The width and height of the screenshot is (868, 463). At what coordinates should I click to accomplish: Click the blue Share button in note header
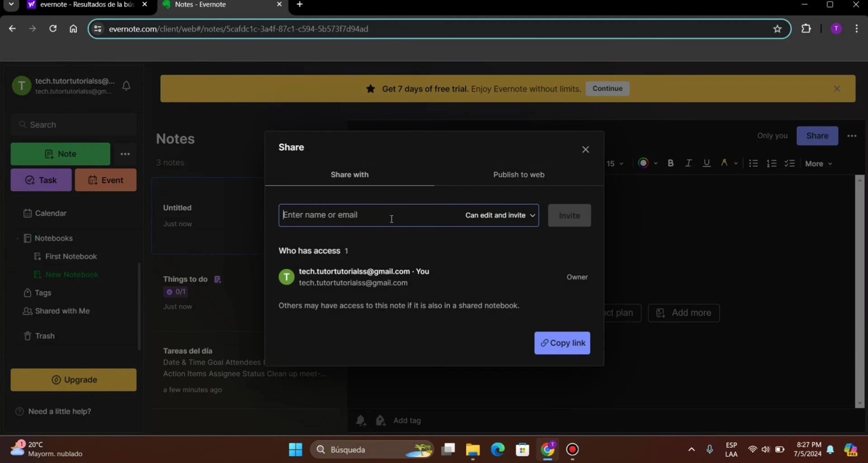[x=817, y=136]
